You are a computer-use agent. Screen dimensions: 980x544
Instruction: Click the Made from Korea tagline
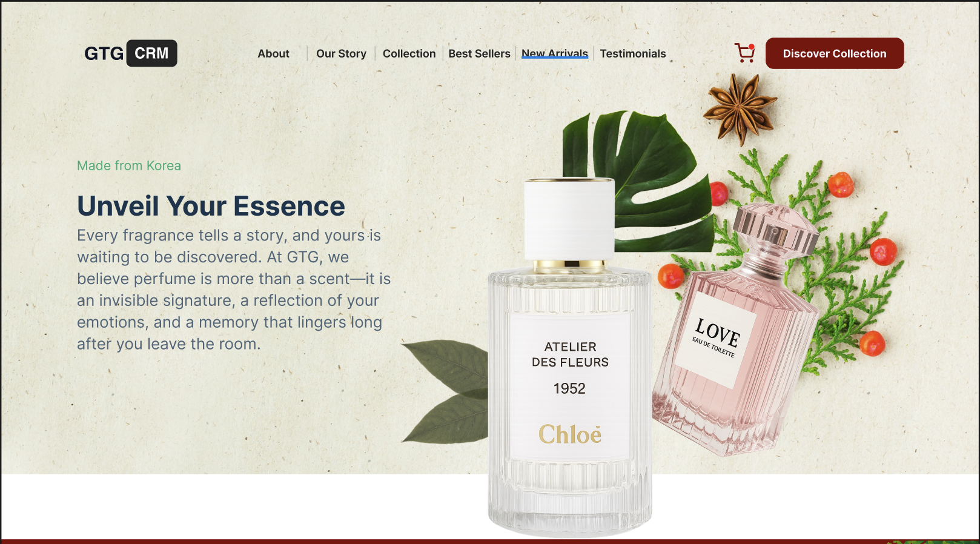tap(129, 165)
